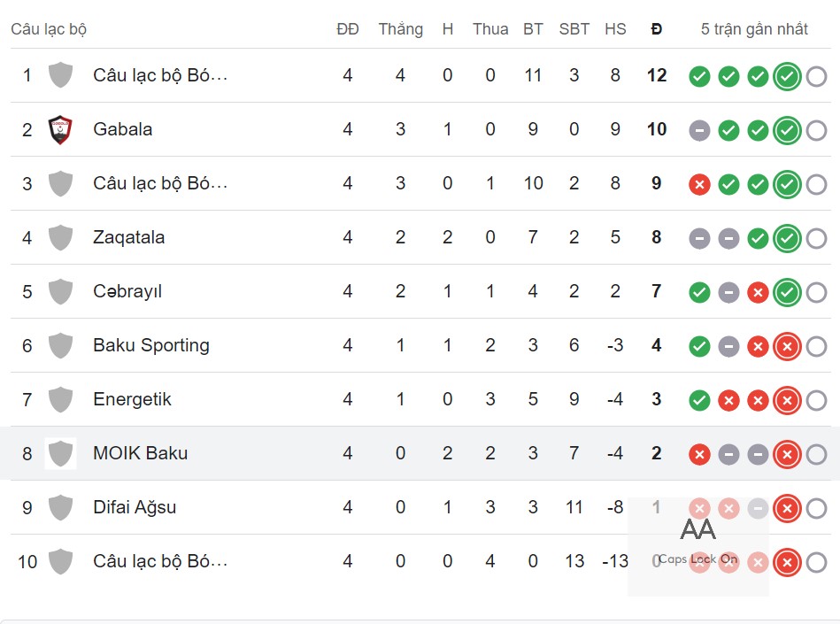Open the Cəbrayıl team link
Viewport: 840px width, 624px height.
[x=127, y=291]
